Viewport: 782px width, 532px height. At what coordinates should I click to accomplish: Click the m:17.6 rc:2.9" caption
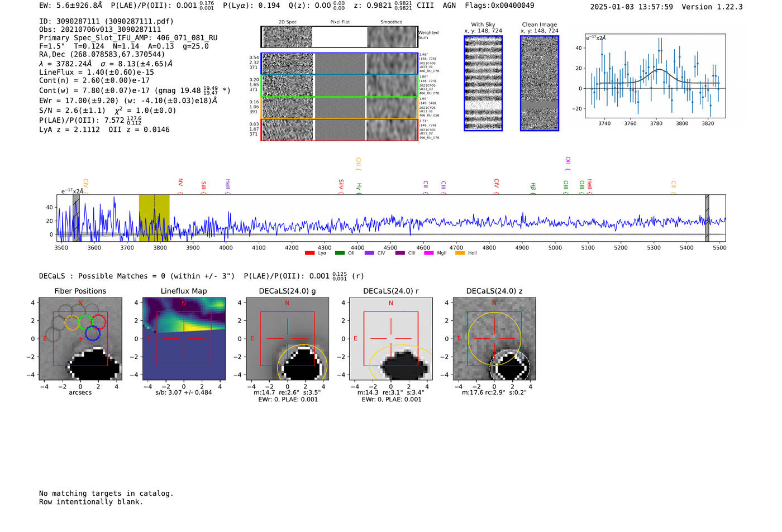coord(494,392)
